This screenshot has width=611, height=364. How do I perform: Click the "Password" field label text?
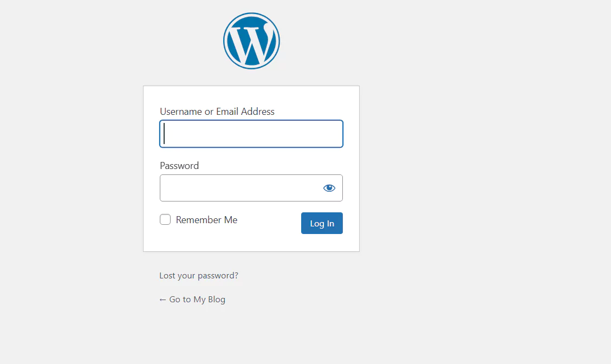click(x=179, y=166)
